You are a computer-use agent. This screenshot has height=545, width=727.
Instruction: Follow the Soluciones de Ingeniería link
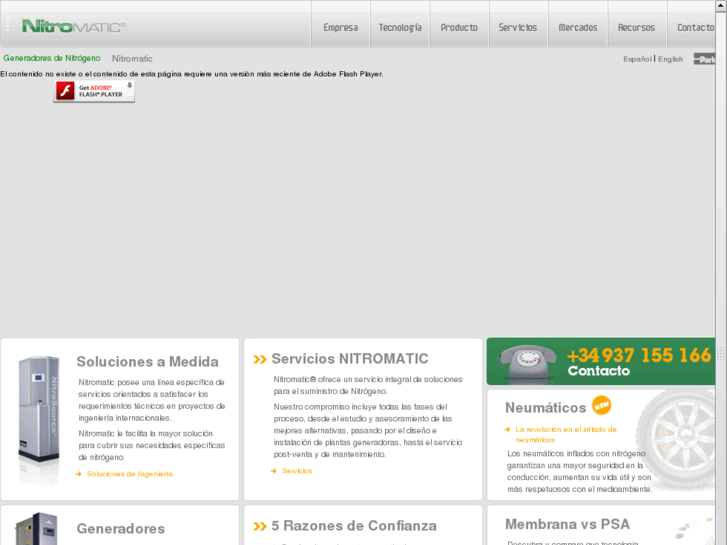tap(129, 474)
